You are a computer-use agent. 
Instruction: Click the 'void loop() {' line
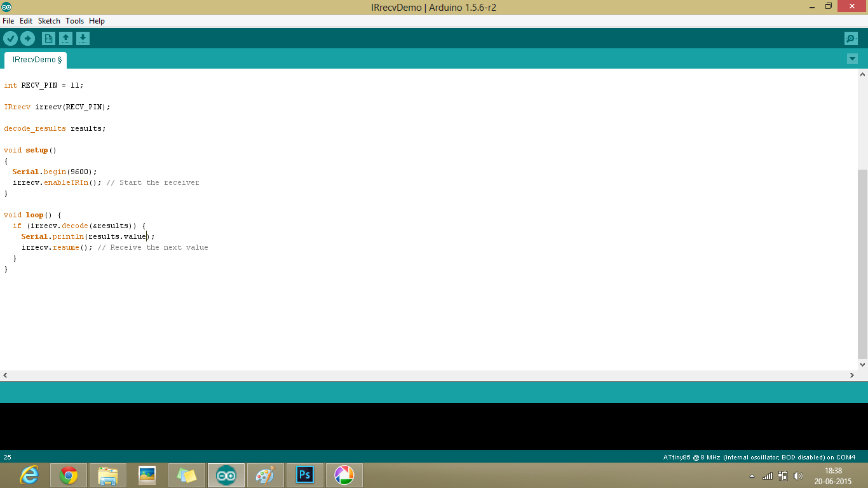pos(32,215)
